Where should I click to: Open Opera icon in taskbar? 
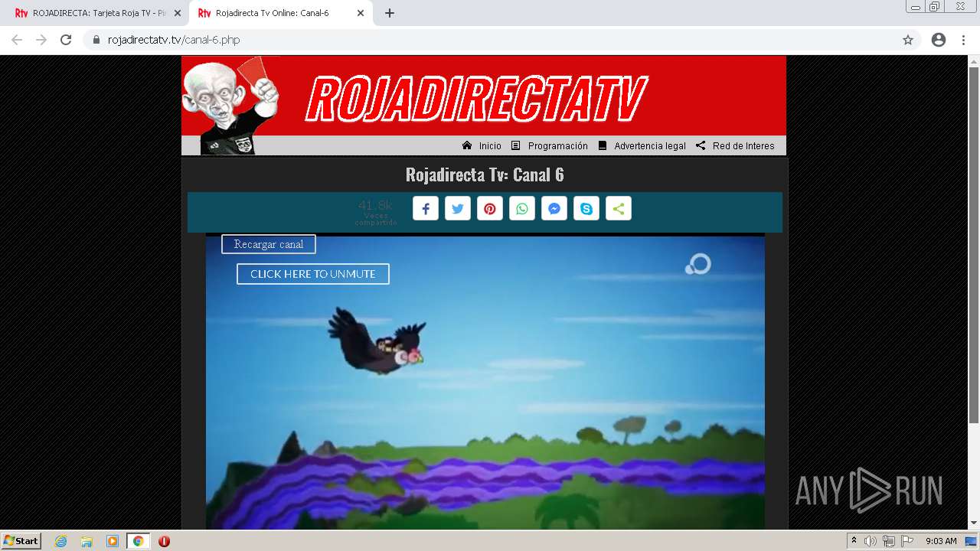pos(164,541)
